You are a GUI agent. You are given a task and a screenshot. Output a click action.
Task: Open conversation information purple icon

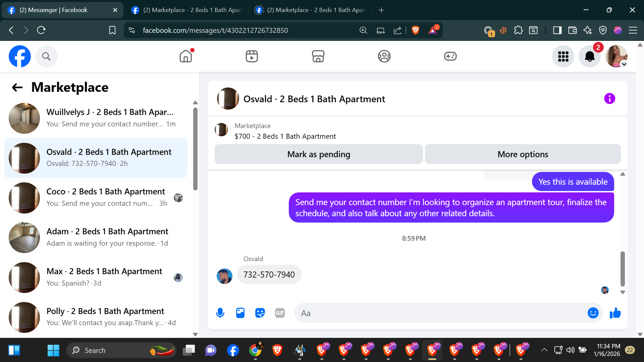coord(609,99)
